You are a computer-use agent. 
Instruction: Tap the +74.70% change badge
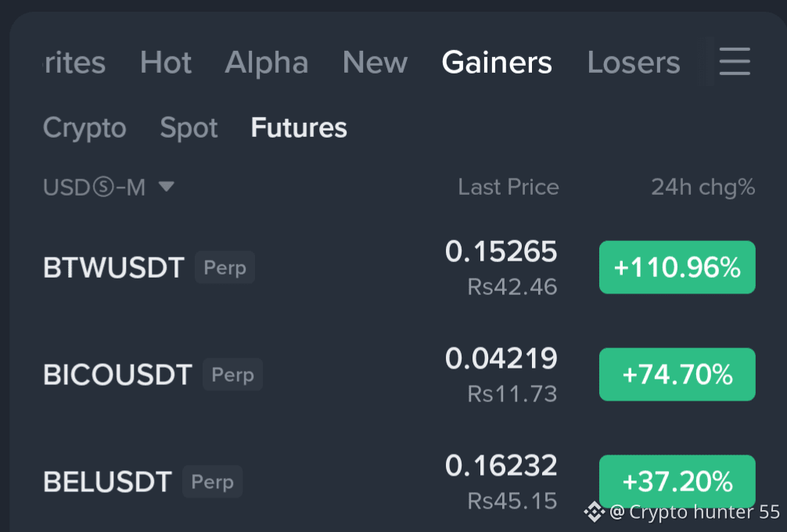pos(677,375)
